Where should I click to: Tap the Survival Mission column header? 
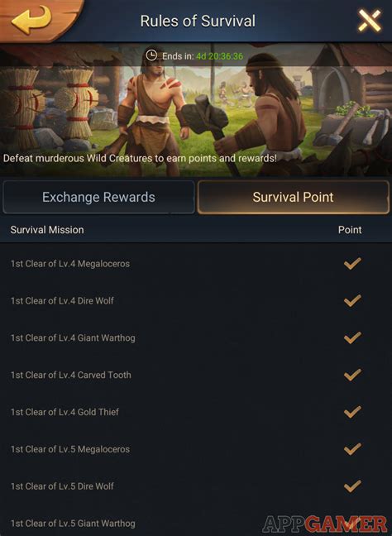pos(47,230)
